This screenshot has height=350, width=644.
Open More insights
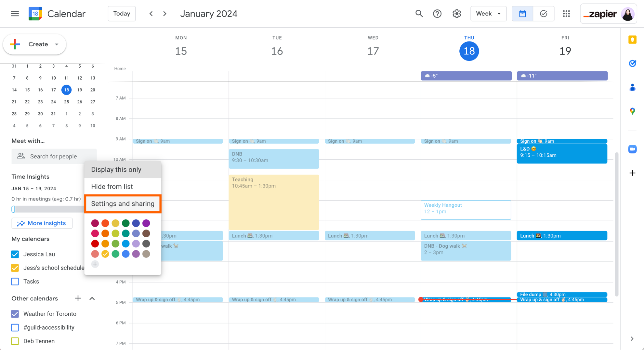point(42,223)
